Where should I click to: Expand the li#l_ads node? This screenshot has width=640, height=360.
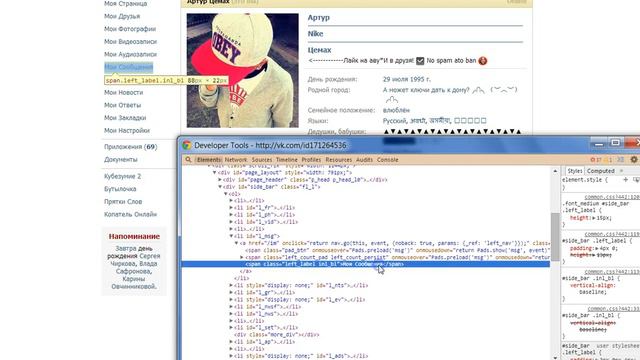tap(231, 356)
